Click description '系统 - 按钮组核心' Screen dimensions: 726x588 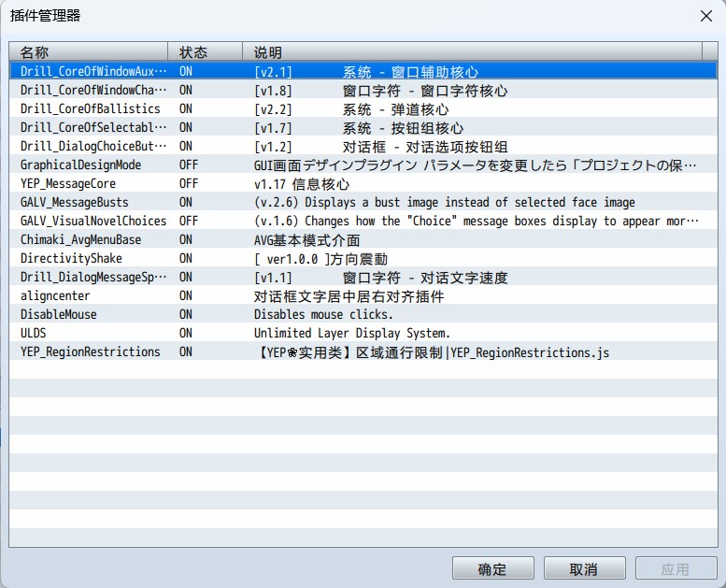403,128
